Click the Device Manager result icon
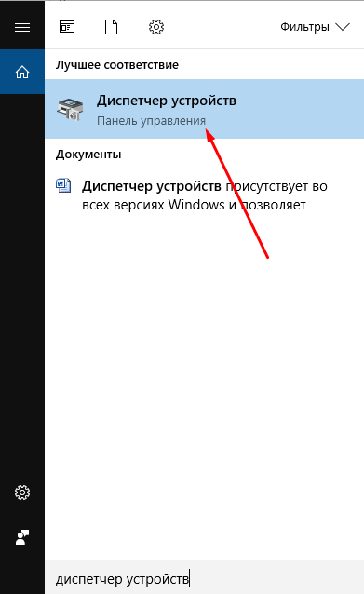Screen dimensions: 364x594 (x=70, y=109)
